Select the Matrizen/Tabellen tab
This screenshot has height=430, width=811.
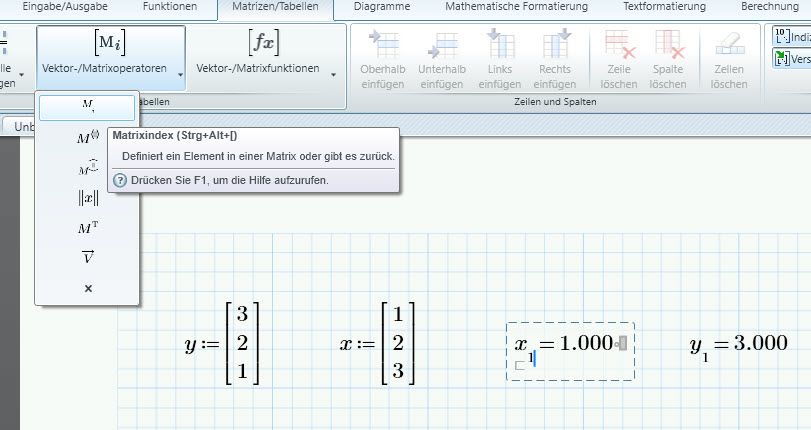pyautogui.click(x=275, y=7)
